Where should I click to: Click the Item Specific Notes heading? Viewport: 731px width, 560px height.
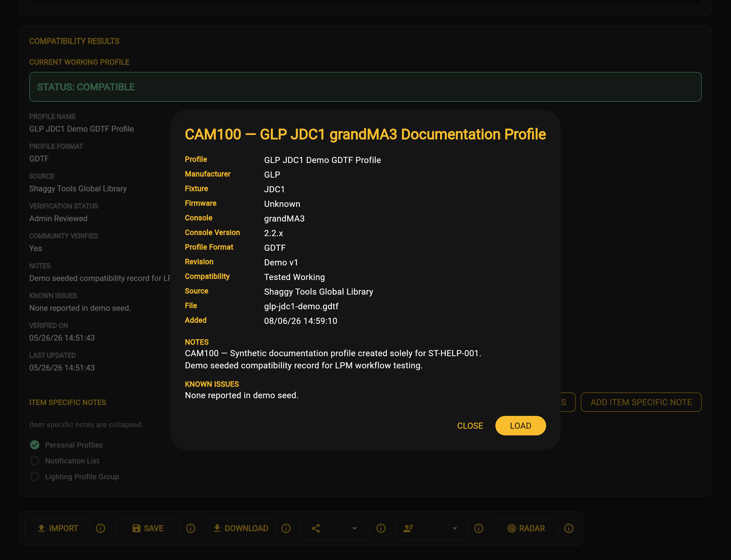68,402
